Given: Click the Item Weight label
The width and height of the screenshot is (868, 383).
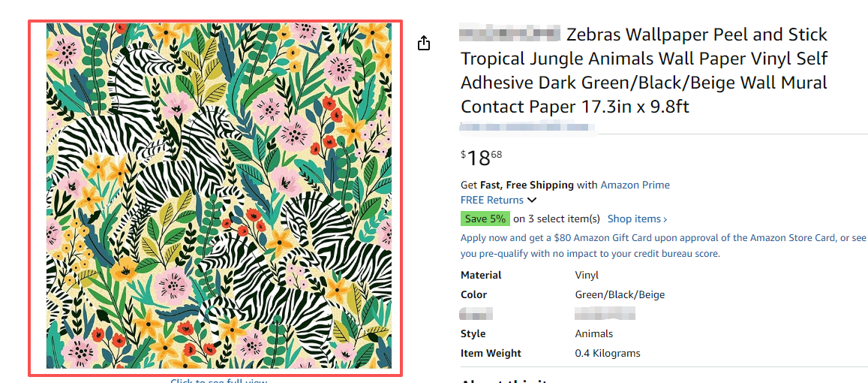Looking at the screenshot, I should [491, 353].
